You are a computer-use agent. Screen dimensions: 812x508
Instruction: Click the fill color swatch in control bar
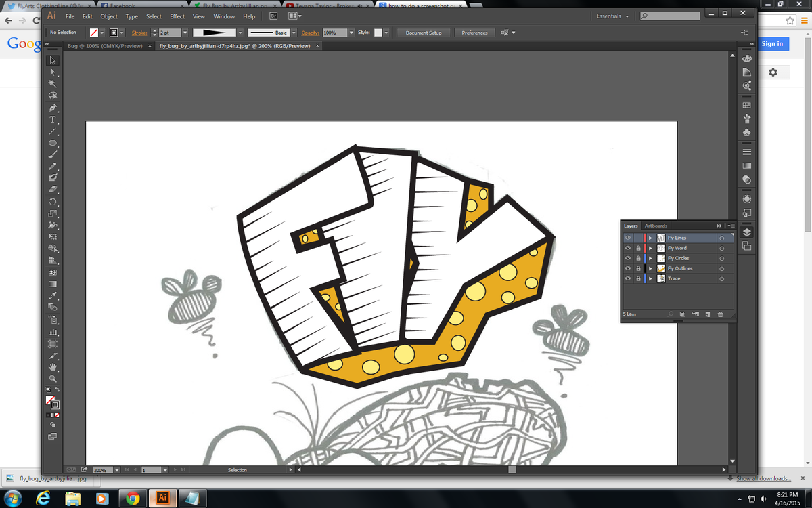(94, 33)
